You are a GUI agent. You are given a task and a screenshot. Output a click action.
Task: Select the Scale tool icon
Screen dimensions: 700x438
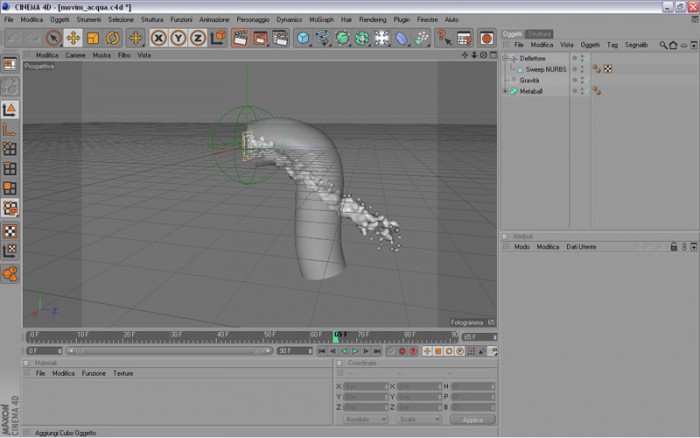pos(93,38)
